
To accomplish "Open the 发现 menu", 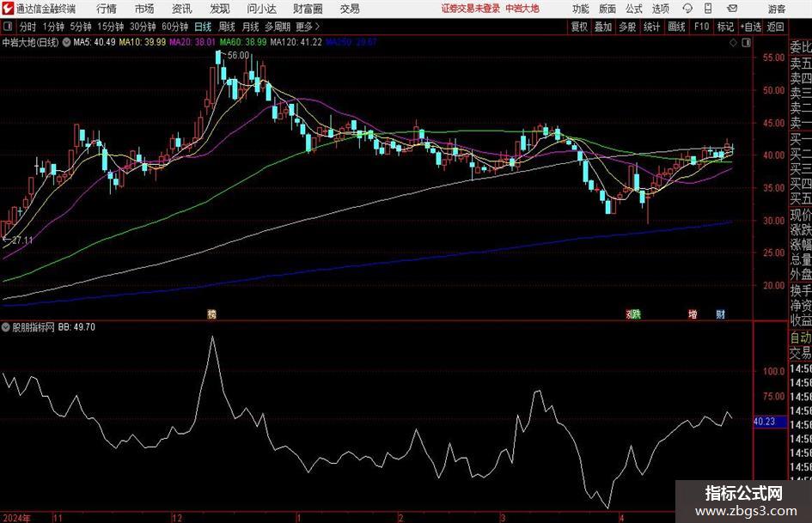I will 220,9.
